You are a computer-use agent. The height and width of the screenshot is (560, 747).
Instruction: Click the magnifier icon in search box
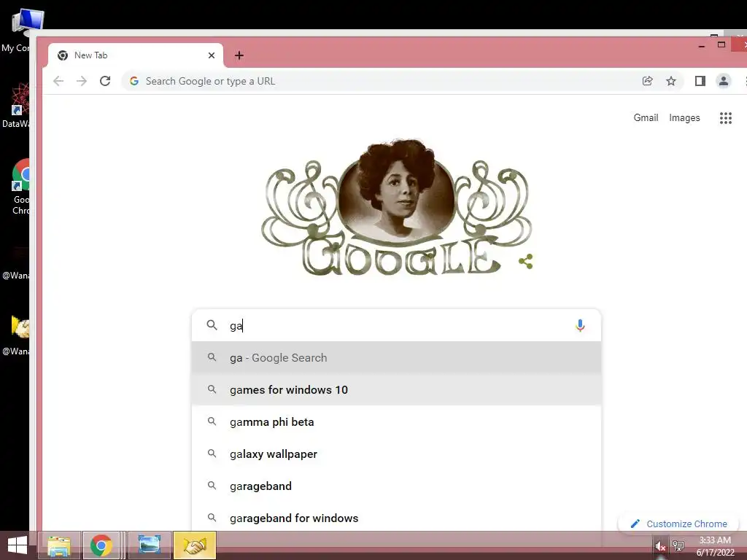click(212, 325)
